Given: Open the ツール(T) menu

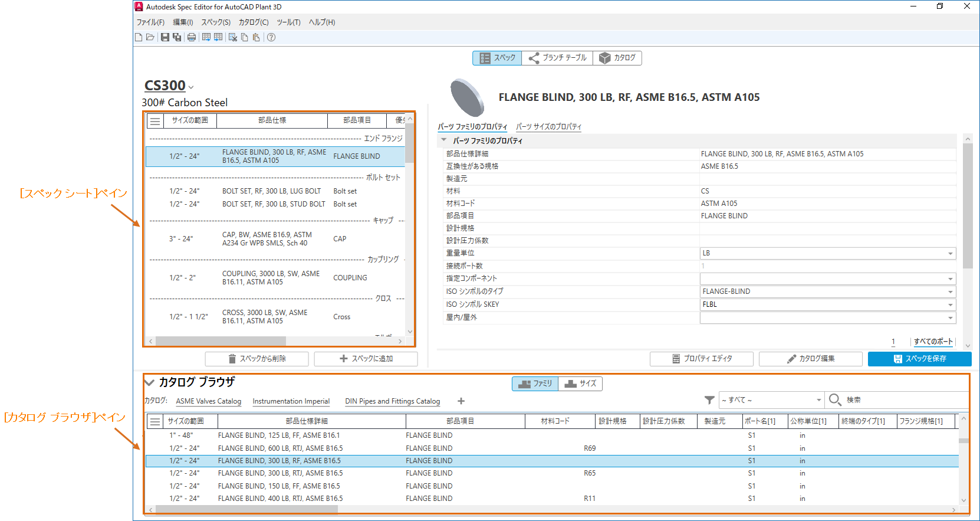Looking at the screenshot, I should (x=289, y=22).
